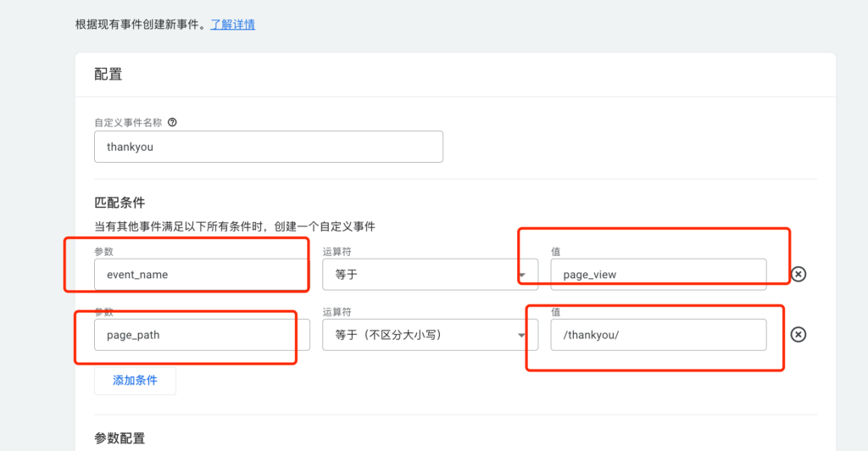868x451 pixels.
Task: Select the /thankyou/ value field
Action: [658, 335]
